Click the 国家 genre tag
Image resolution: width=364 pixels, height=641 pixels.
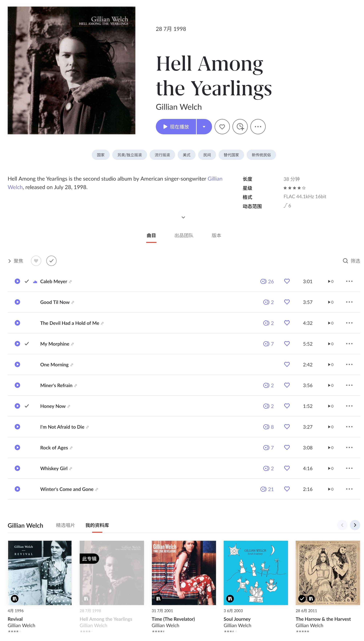click(x=101, y=155)
